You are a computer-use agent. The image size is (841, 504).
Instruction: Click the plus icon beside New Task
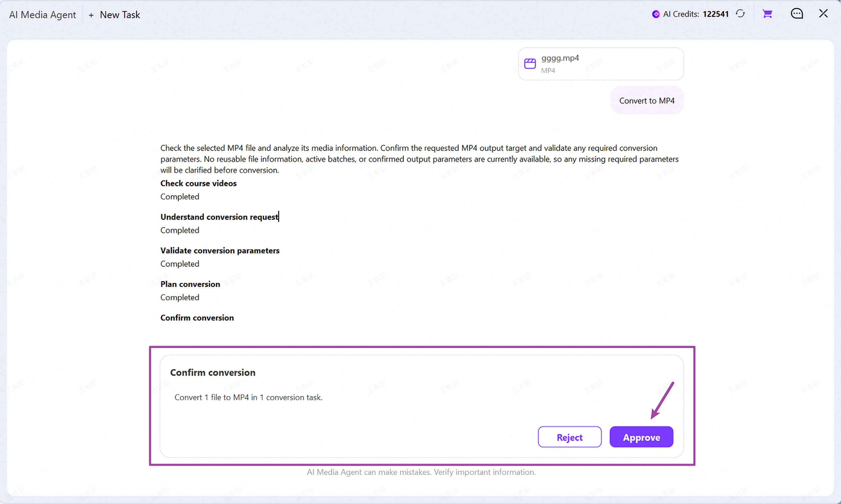(x=91, y=15)
